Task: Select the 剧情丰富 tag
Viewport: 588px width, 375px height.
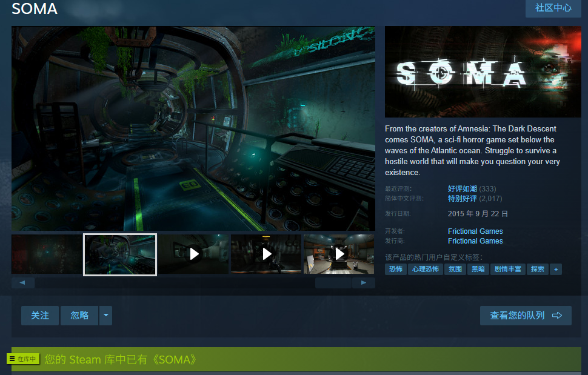Action: (508, 270)
